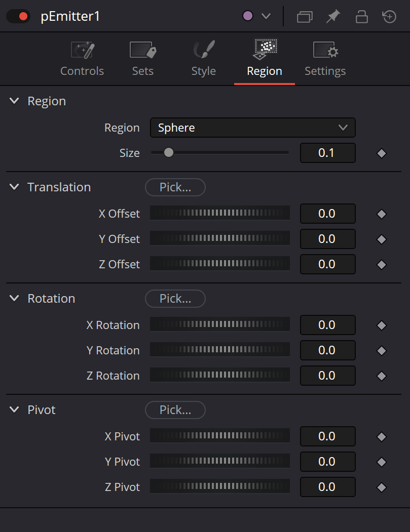Click the Z Rotation value field
The image size is (410, 532).
click(x=328, y=376)
